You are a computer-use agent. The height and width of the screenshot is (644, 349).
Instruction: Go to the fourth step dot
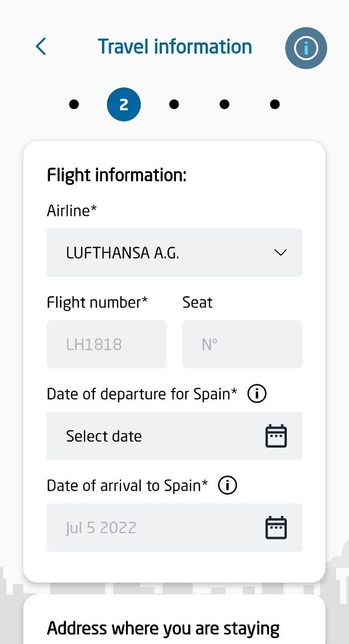pyautogui.click(x=224, y=105)
